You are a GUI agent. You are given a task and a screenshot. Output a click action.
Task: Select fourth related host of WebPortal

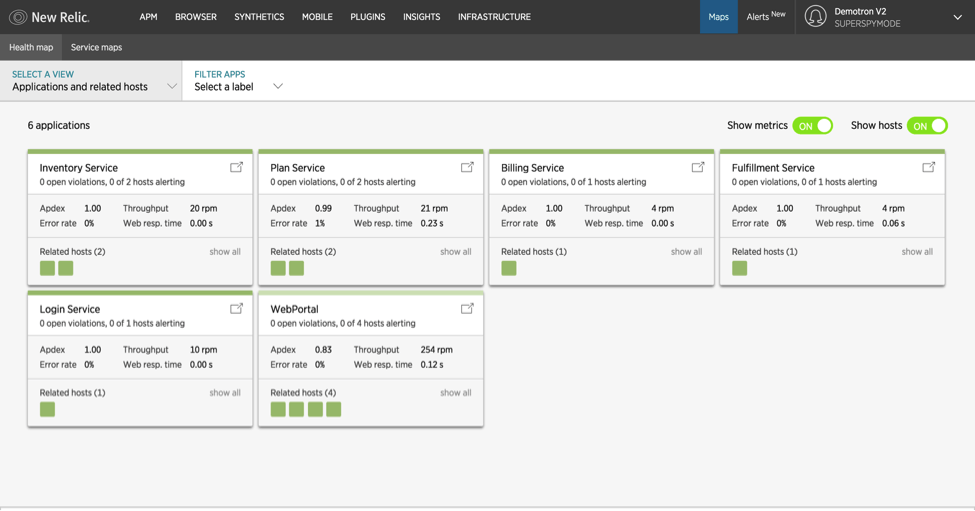coord(334,409)
